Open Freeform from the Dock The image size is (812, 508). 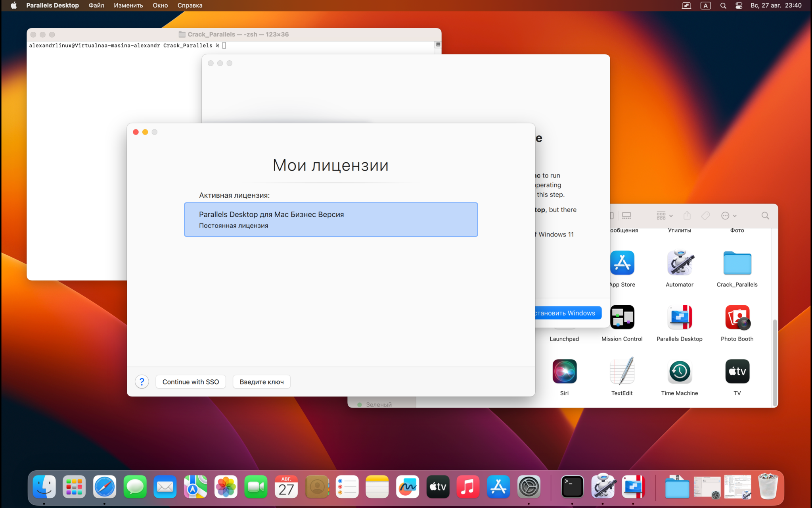tap(408, 487)
